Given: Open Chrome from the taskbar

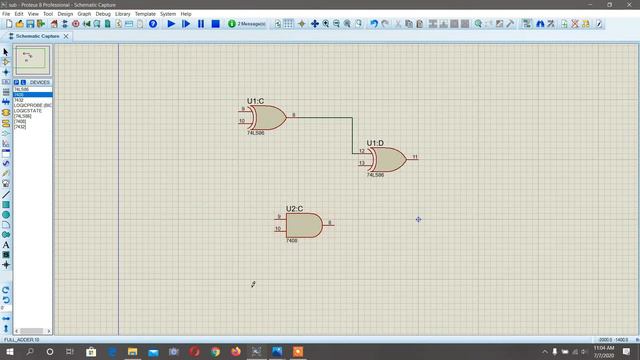Looking at the screenshot, I should tap(215, 351).
